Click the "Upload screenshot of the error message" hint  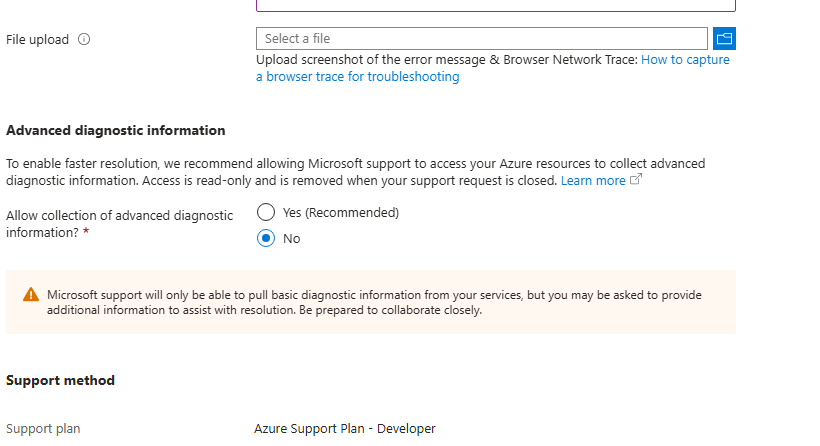tap(446, 60)
